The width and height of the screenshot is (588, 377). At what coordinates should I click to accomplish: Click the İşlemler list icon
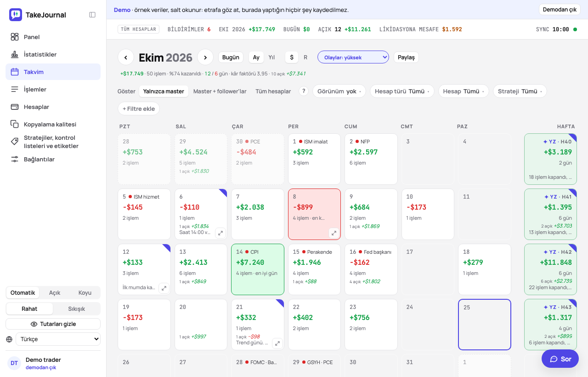click(15, 89)
